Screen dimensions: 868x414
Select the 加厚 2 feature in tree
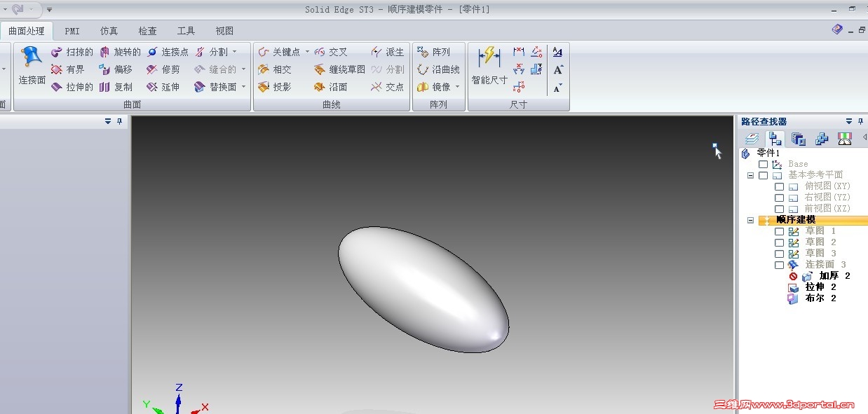834,276
